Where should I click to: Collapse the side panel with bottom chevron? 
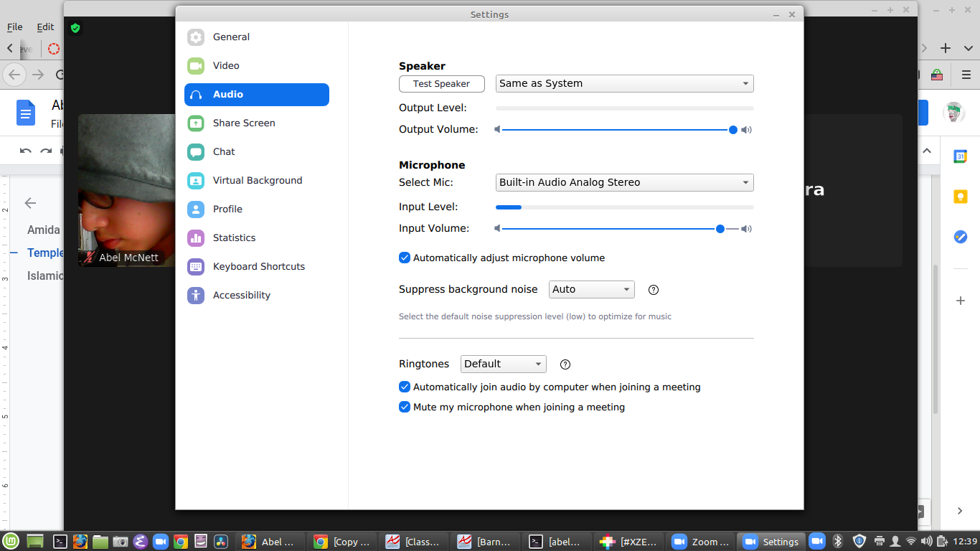coord(960,511)
